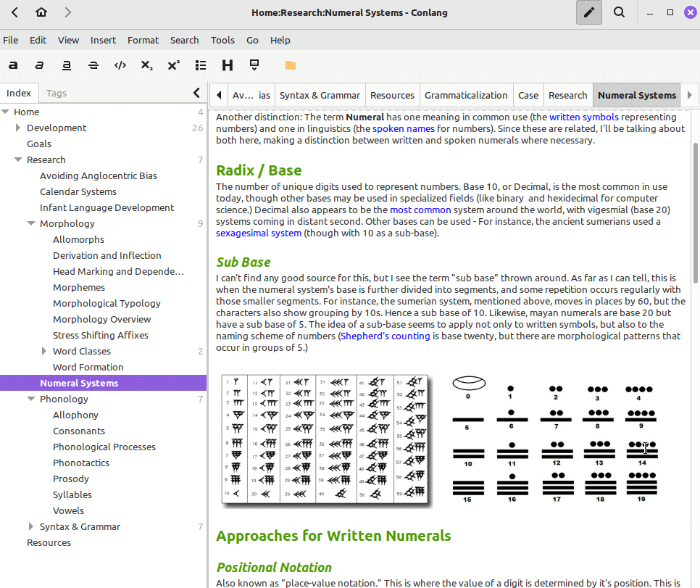The width and height of the screenshot is (700, 588).
Task: Click the clear formatting toolbar icon
Action: coord(254,65)
